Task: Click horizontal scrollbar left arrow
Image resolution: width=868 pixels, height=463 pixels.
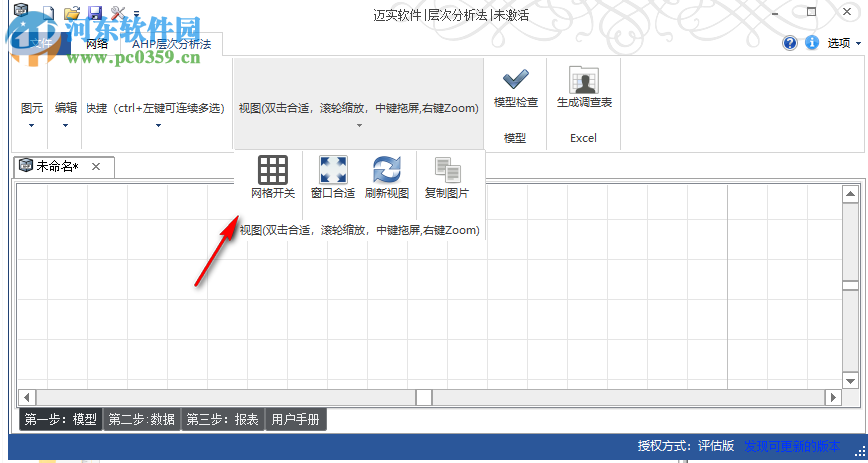Action: pyautogui.click(x=27, y=397)
